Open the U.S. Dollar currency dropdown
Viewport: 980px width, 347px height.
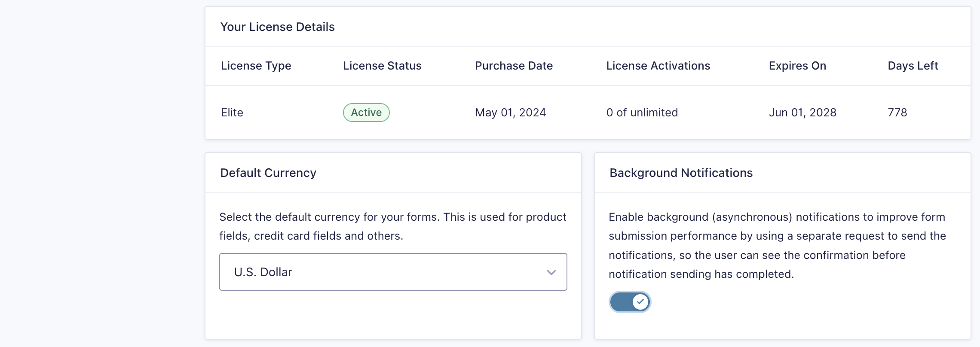pyautogui.click(x=392, y=272)
